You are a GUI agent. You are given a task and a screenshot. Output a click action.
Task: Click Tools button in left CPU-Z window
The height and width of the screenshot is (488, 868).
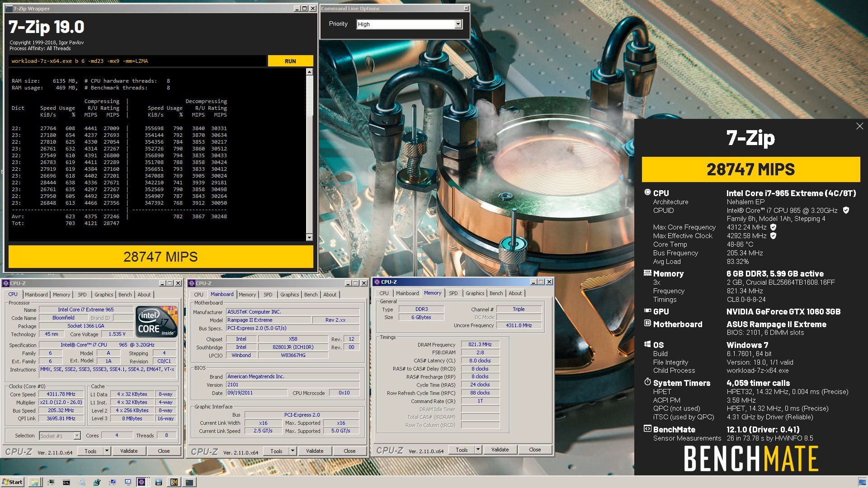click(90, 451)
